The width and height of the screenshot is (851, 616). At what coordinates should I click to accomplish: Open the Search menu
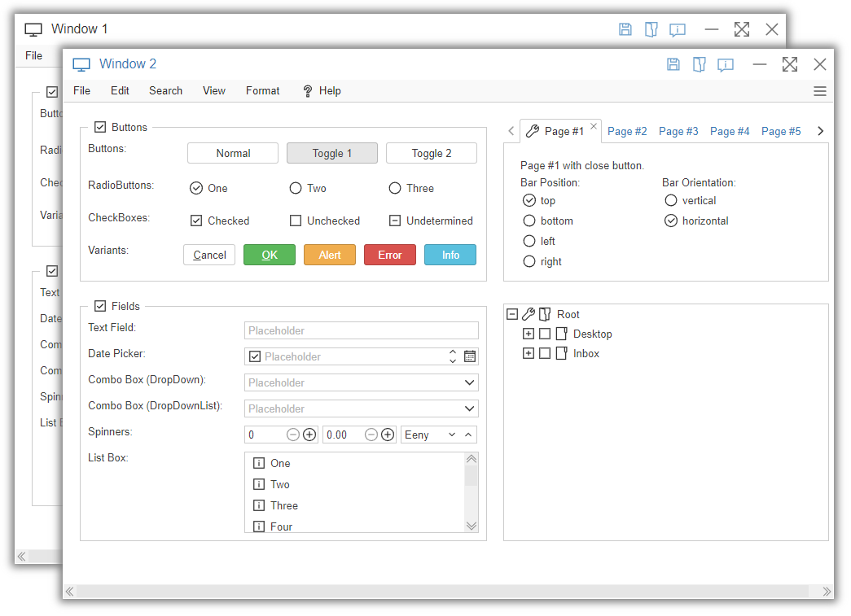[x=165, y=90]
